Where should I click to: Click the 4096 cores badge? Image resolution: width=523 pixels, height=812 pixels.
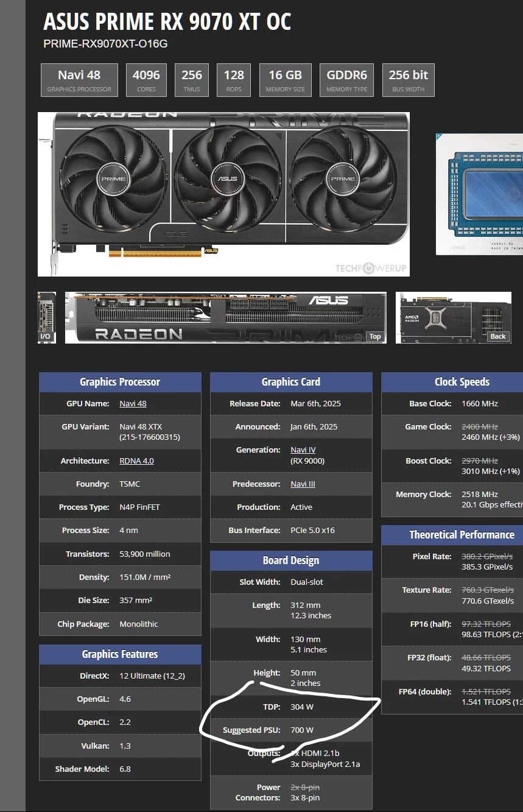click(x=146, y=80)
